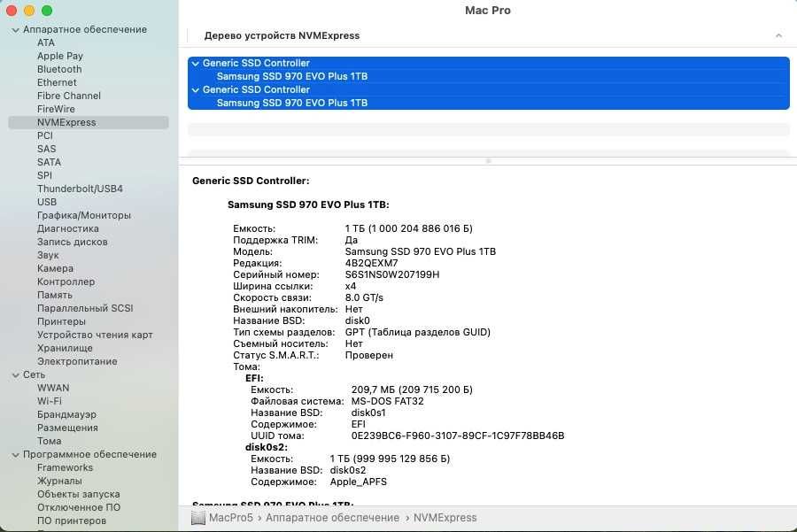Select first Samsung SSD 970 EVO Plus 1TB row
This screenshot has width=797, height=532.
[489, 76]
